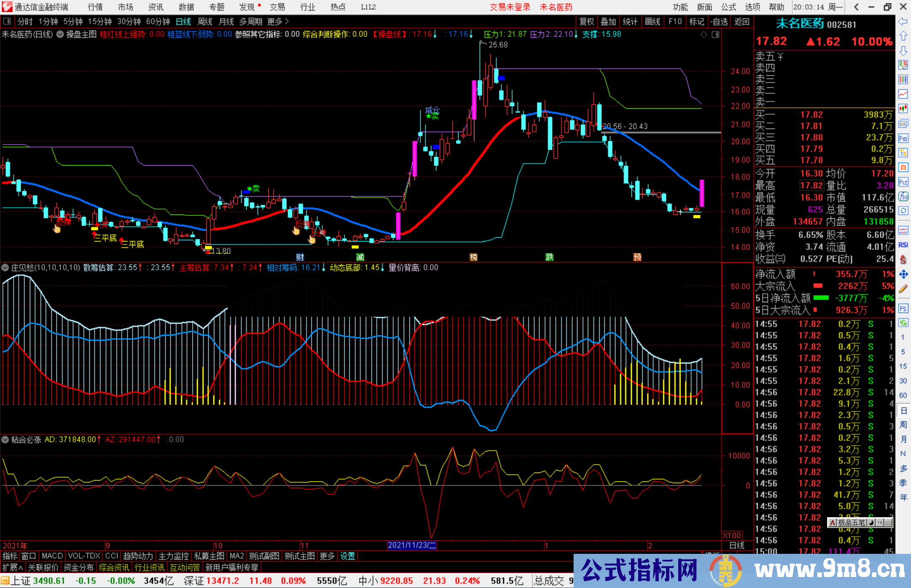Click the back arrow icon in sidebar
The image size is (911, 588).
tap(903, 21)
